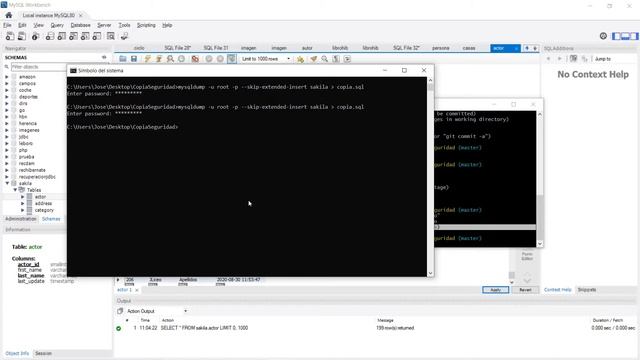Save the script to file icon
This screenshot has height=360, width=640.
(134, 59)
